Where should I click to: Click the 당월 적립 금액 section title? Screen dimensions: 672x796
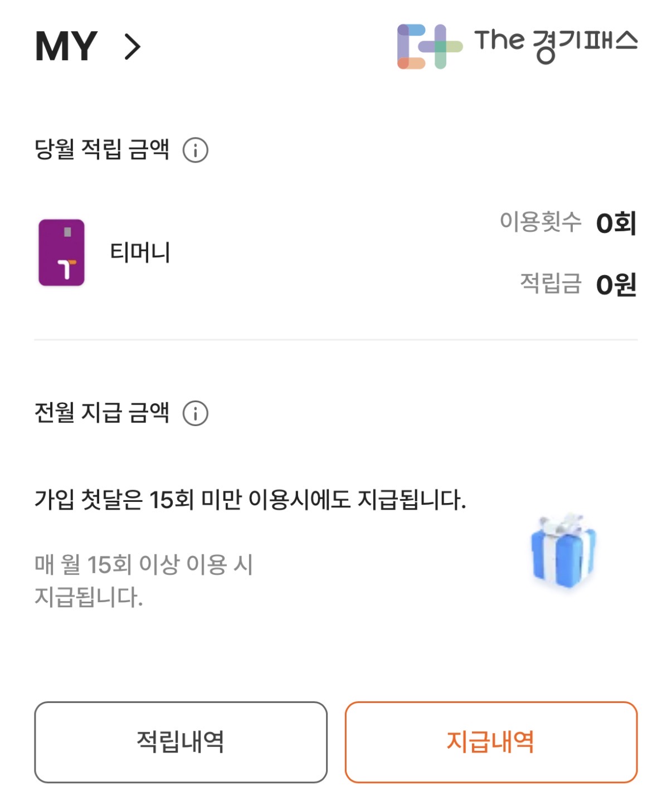(x=101, y=149)
